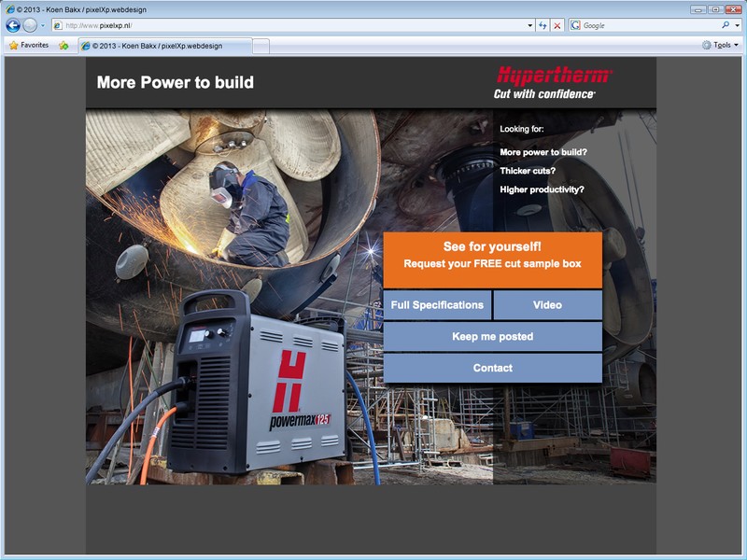The height and width of the screenshot is (560, 747).
Task: Request the FREE cut sample box
Action: coord(492,255)
